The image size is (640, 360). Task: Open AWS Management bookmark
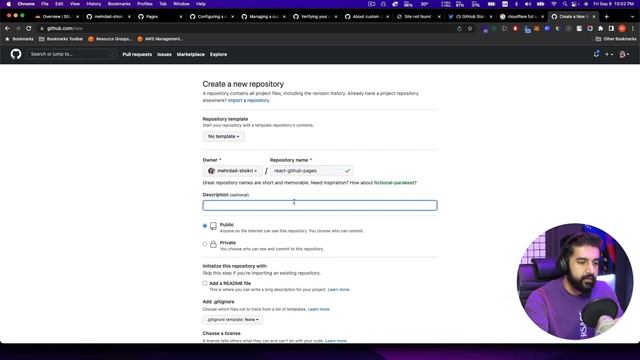[160, 39]
